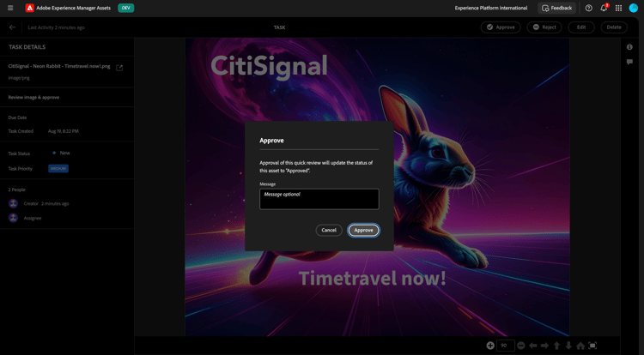This screenshot has height=355, width=644.
Task: Open the app switcher grid icon
Action: (618, 8)
